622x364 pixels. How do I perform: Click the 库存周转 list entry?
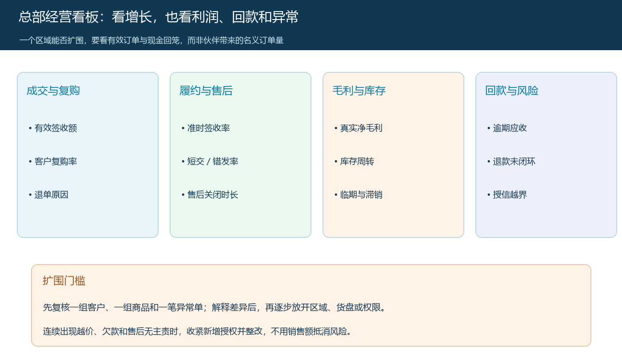coord(354,162)
